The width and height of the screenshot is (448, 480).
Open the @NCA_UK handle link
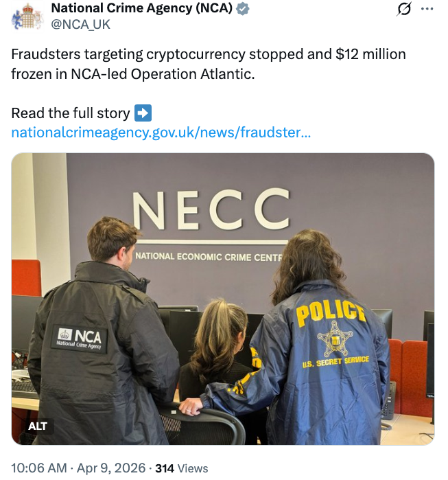(x=80, y=25)
